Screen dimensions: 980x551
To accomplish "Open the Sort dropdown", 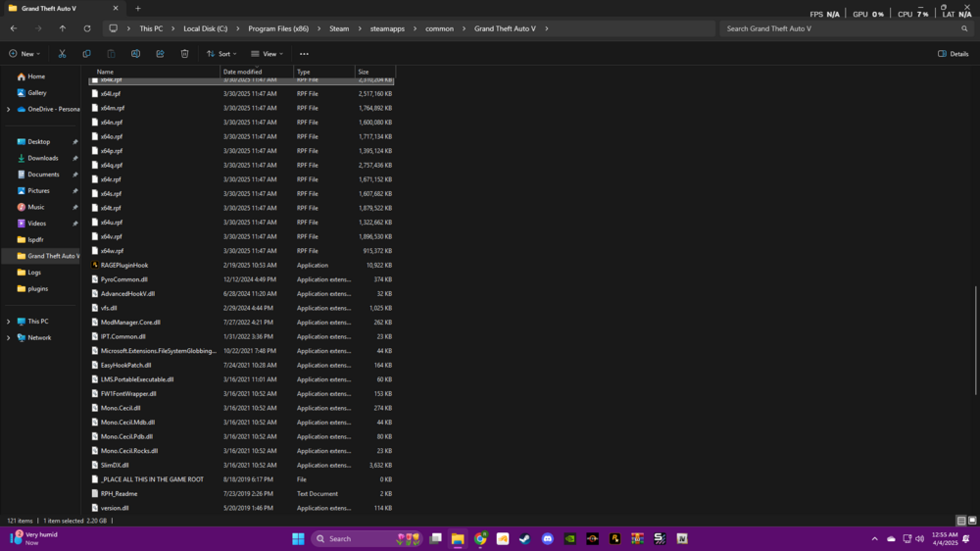I will 221,54.
